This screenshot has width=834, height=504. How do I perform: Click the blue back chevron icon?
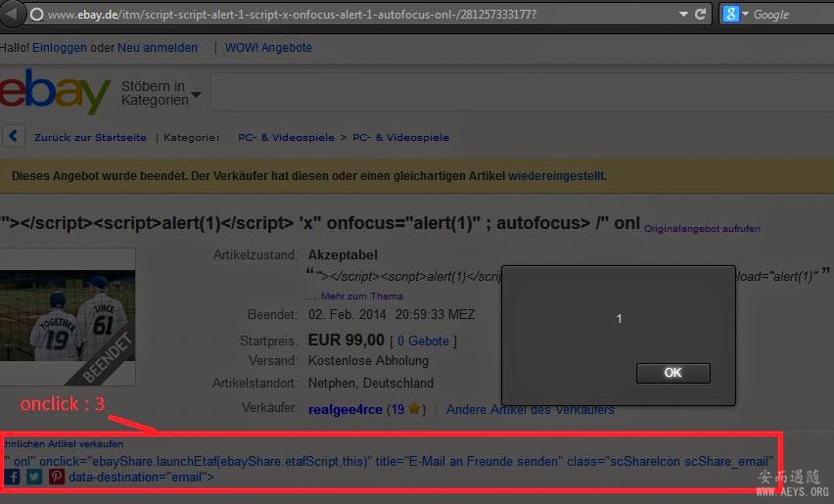point(14,136)
